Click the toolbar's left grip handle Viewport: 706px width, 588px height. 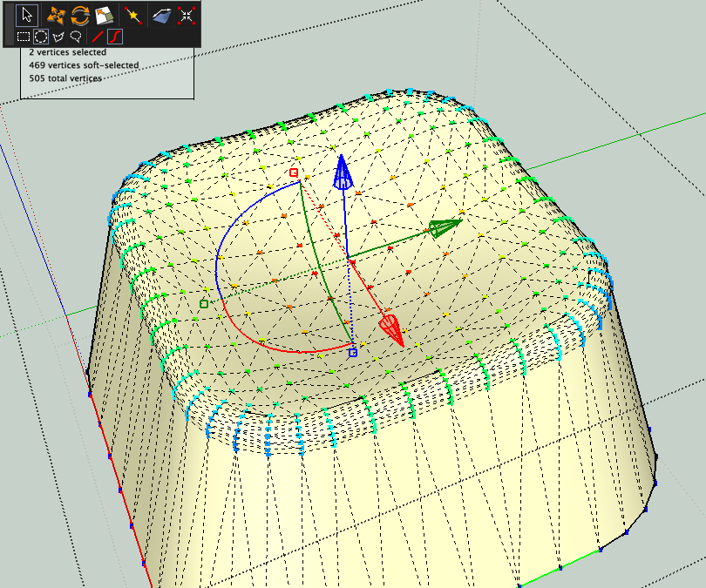pyautogui.click(x=7, y=24)
